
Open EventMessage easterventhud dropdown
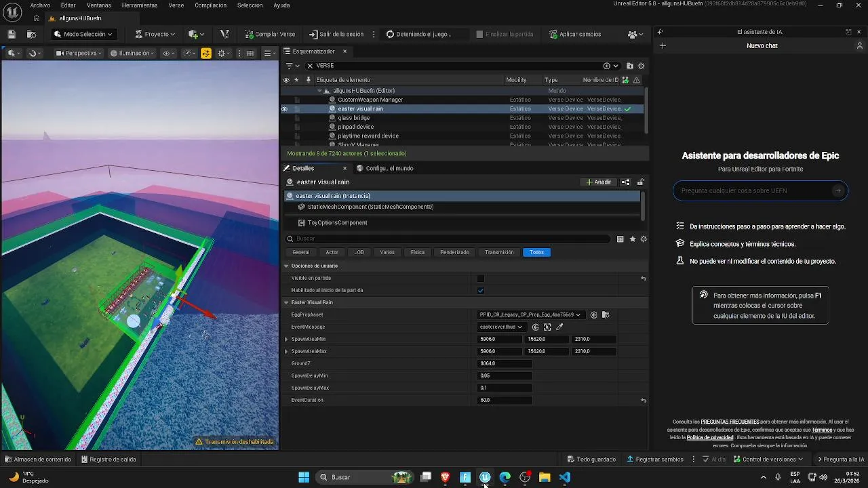click(501, 327)
